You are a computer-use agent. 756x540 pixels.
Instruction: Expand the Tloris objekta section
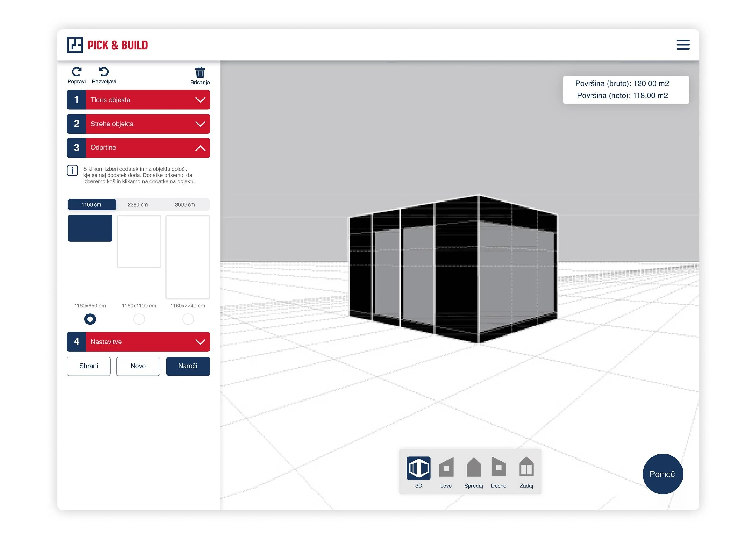138,100
